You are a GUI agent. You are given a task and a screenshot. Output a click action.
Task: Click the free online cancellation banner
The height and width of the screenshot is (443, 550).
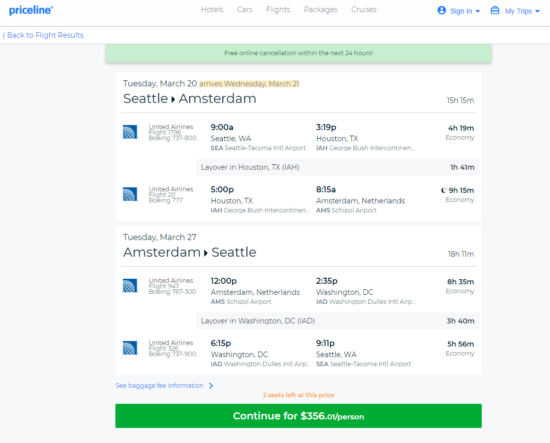point(299,53)
